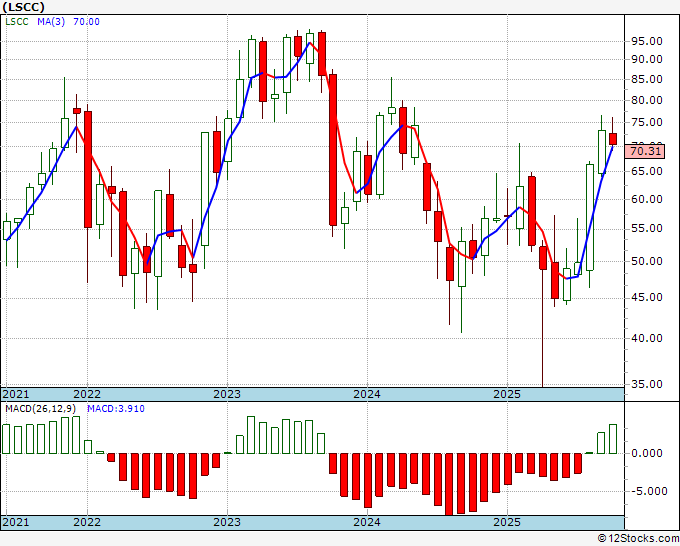Click the 70.31 current price tag
Viewport: 680px width, 546px height.
[x=645, y=151]
